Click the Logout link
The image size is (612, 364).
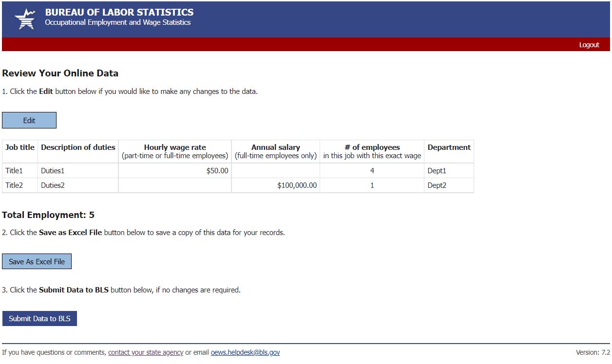pyautogui.click(x=589, y=45)
